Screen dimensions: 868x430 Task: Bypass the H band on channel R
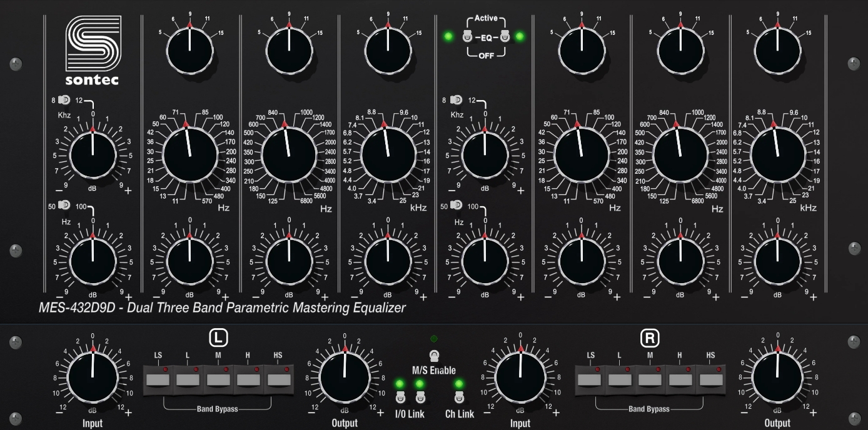pos(680,379)
